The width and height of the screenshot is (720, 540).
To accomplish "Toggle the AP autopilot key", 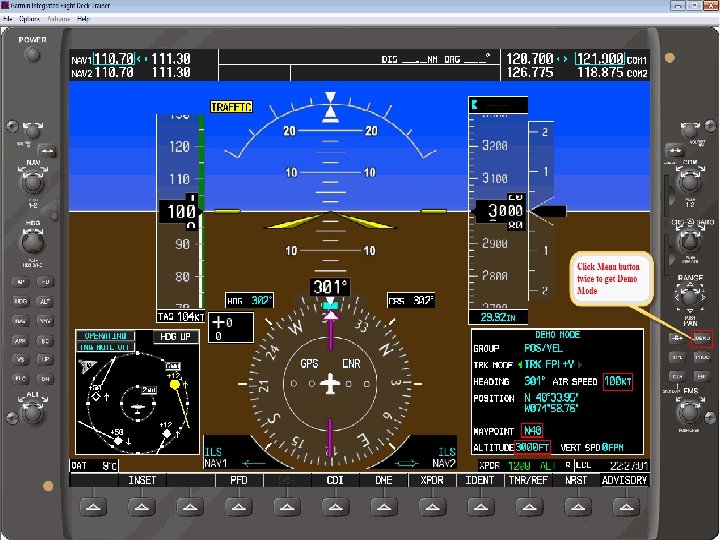I will (21, 282).
